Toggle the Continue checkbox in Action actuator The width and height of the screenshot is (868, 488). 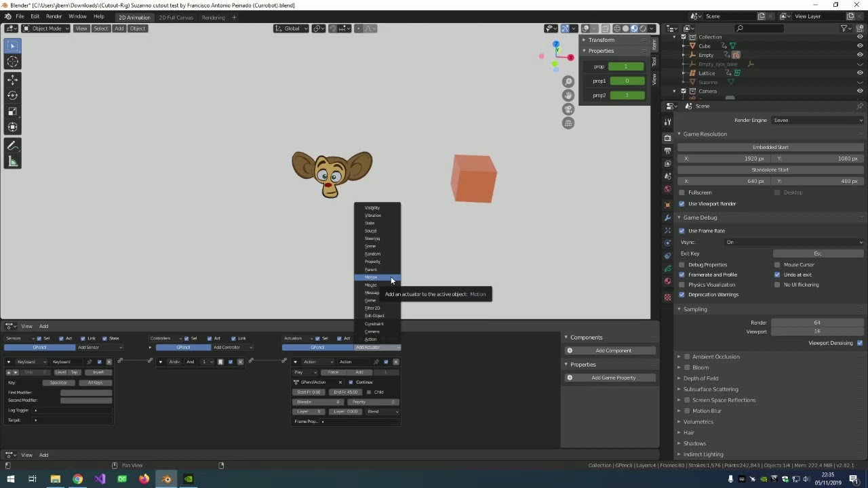[351, 382]
